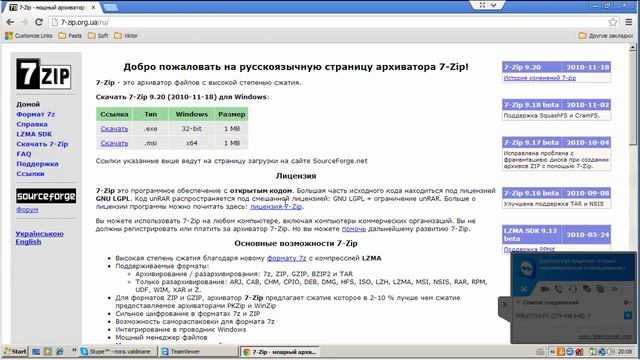Open TeamViewer session list settings gear dropdown
The height and width of the screenshot is (360, 640).
coord(627,302)
